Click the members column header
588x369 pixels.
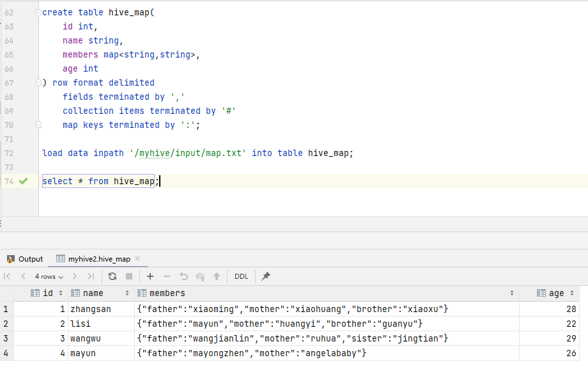click(x=327, y=293)
